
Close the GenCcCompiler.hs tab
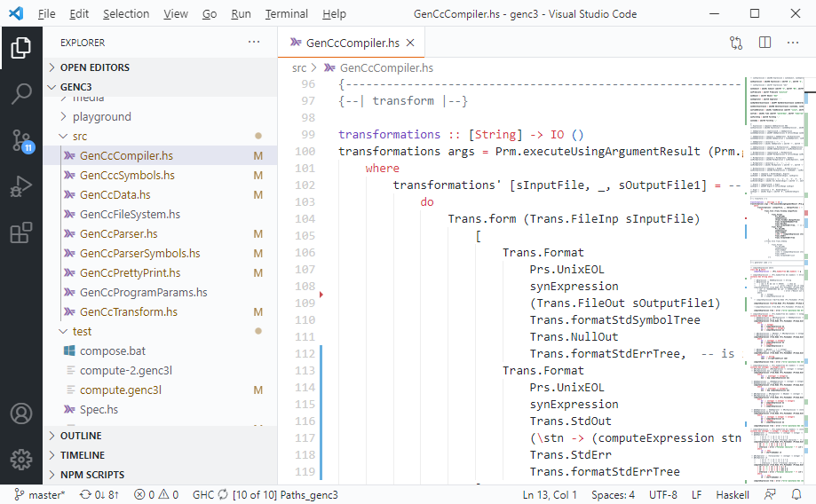410,43
